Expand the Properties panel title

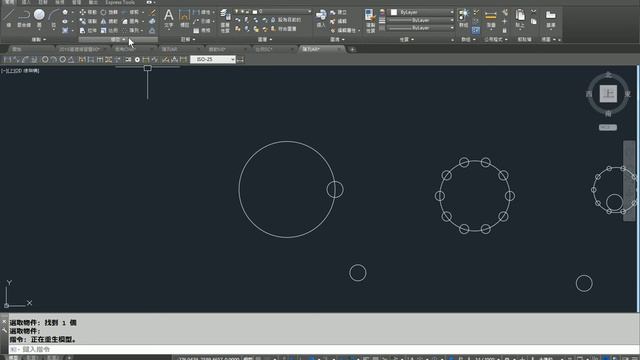point(407,40)
